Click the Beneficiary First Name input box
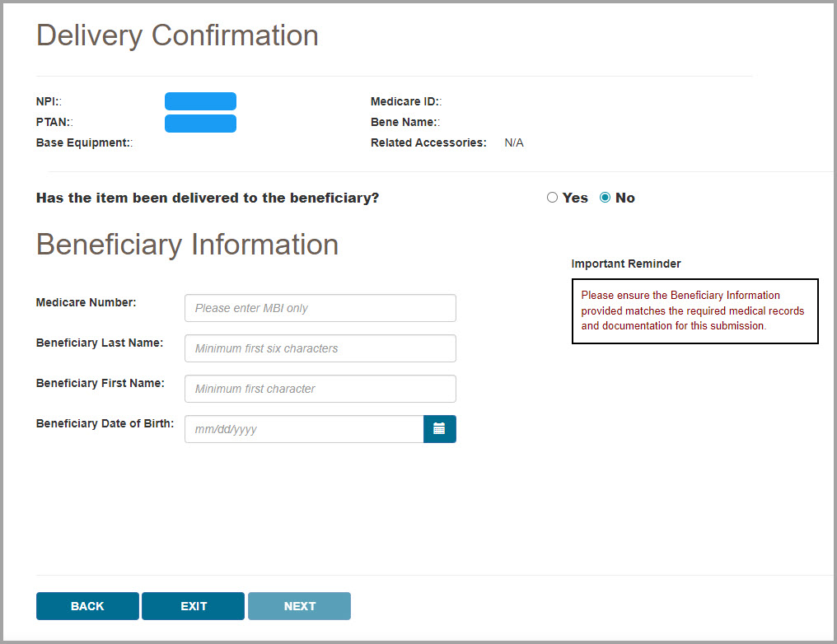Image resolution: width=837 pixels, height=644 pixels. [320, 388]
